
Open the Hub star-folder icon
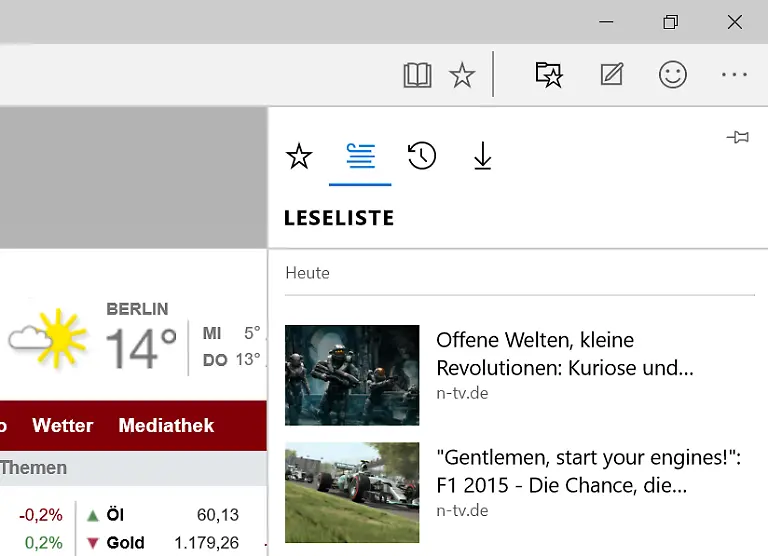pos(549,75)
